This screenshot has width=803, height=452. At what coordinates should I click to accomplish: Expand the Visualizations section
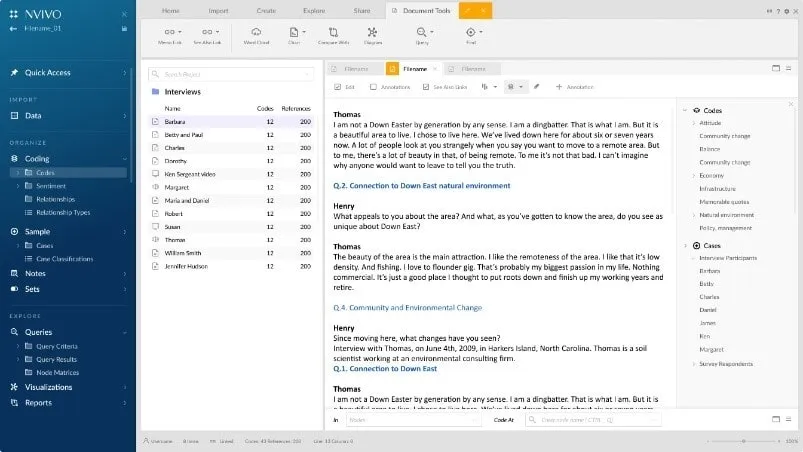point(124,387)
